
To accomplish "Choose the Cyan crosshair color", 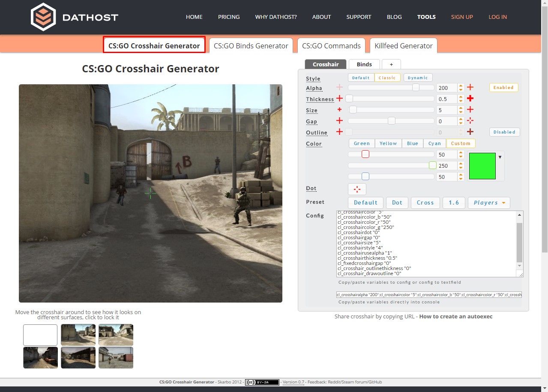I will (x=434, y=143).
